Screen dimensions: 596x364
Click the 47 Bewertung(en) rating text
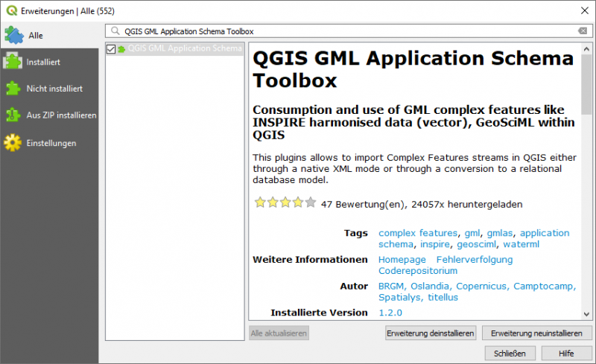(x=364, y=205)
